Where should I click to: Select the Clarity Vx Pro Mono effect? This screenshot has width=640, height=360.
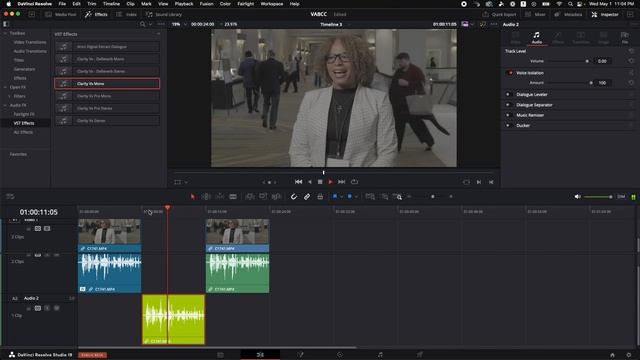107,96
